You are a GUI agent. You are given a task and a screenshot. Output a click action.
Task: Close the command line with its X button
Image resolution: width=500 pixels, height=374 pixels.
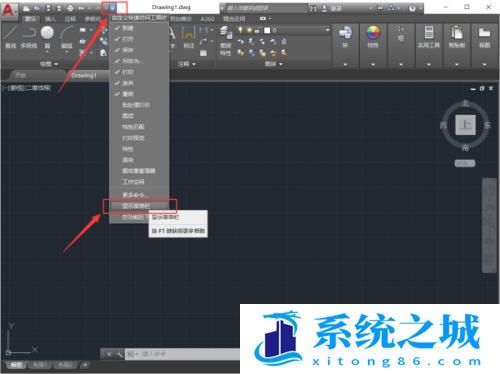(109, 354)
